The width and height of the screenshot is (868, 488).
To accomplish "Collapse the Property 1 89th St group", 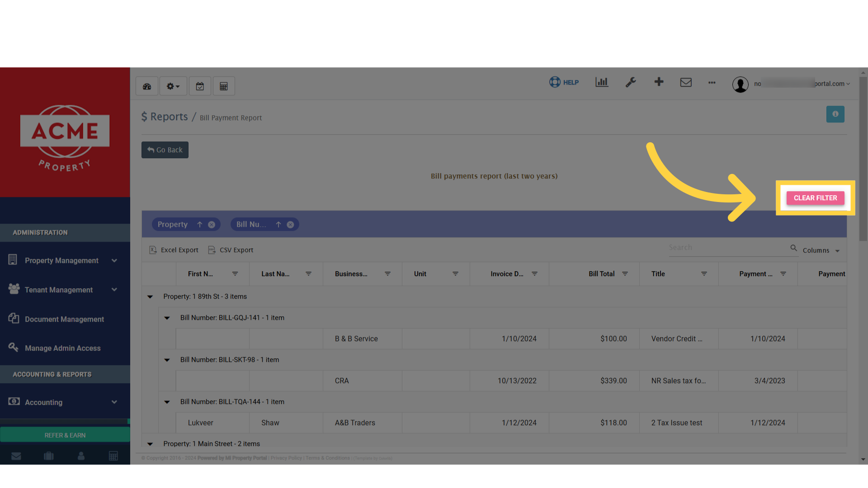I will pyautogui.click(x=150, y=297).
